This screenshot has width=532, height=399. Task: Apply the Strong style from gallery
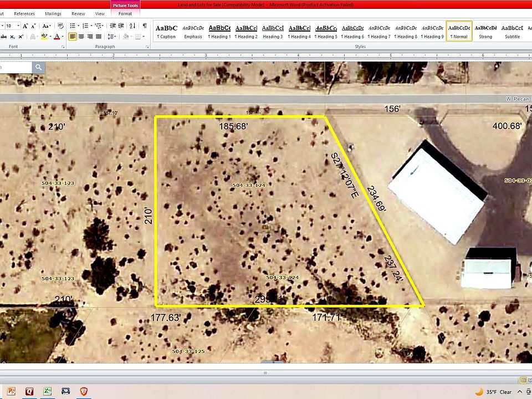click(x=485, y=32)
